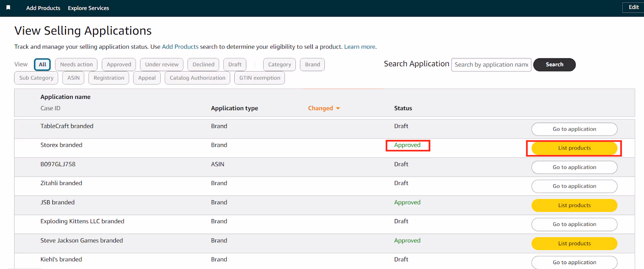
Task: Filter by Declined status
Action: tap(203, 64)
